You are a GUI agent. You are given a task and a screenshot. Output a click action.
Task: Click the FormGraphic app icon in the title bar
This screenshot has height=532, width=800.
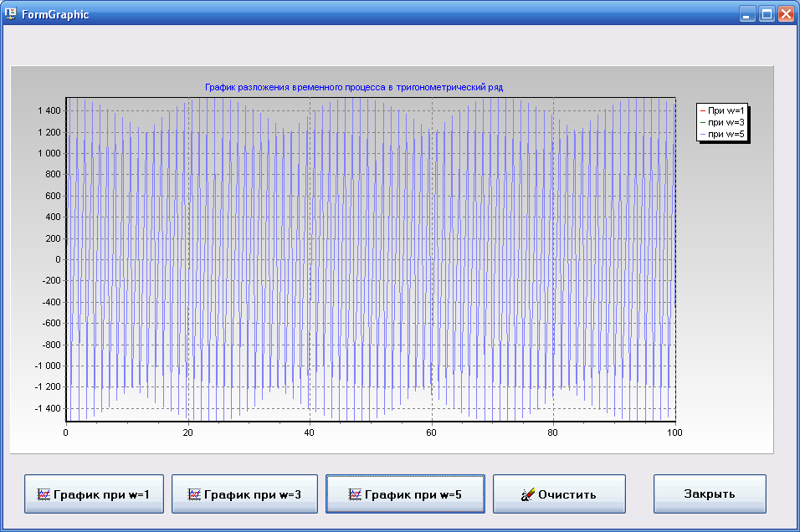click(10, 13)
